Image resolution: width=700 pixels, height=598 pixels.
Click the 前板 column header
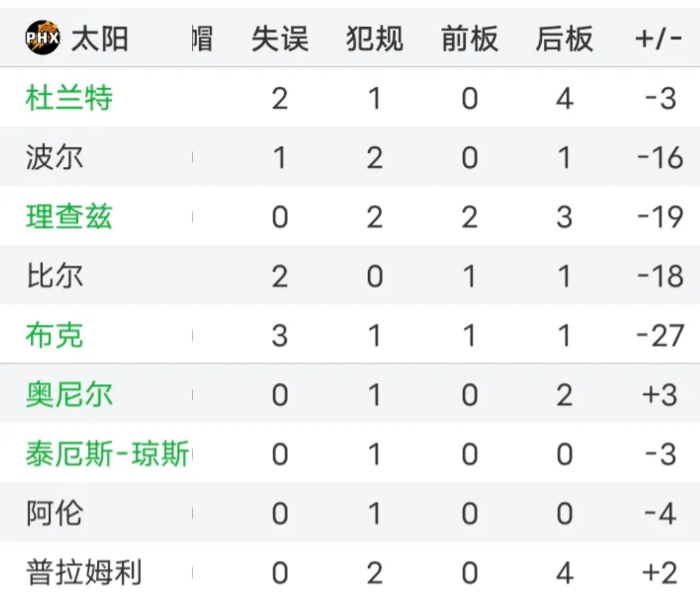470,38
